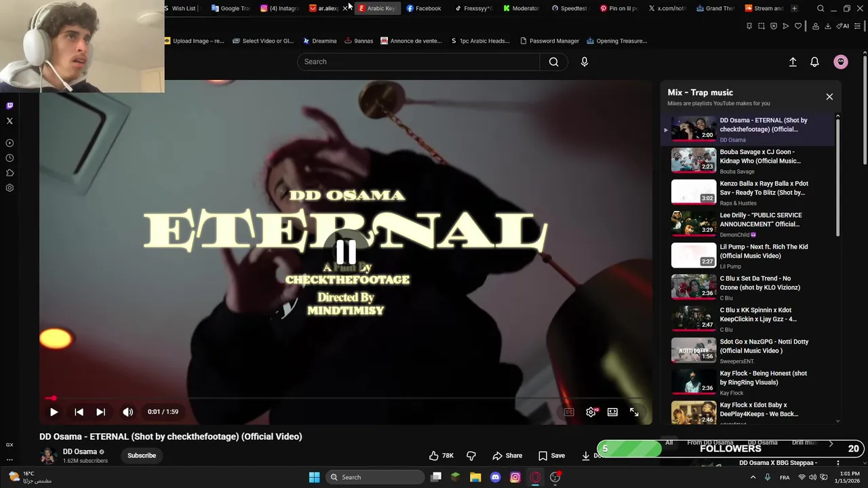This screenshot has height=488, width=868.
Task: Open Twitch in the Opera GX sidebar
Action: 9,106
